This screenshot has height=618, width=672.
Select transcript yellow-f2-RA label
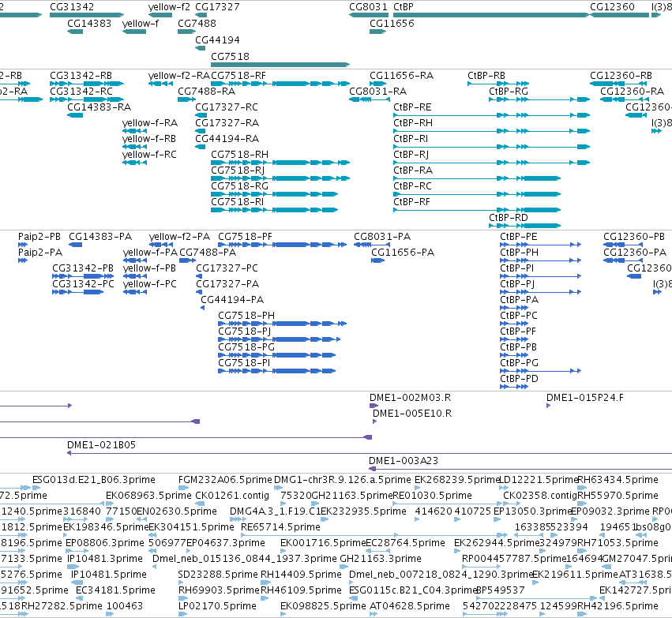pos(179,76)
